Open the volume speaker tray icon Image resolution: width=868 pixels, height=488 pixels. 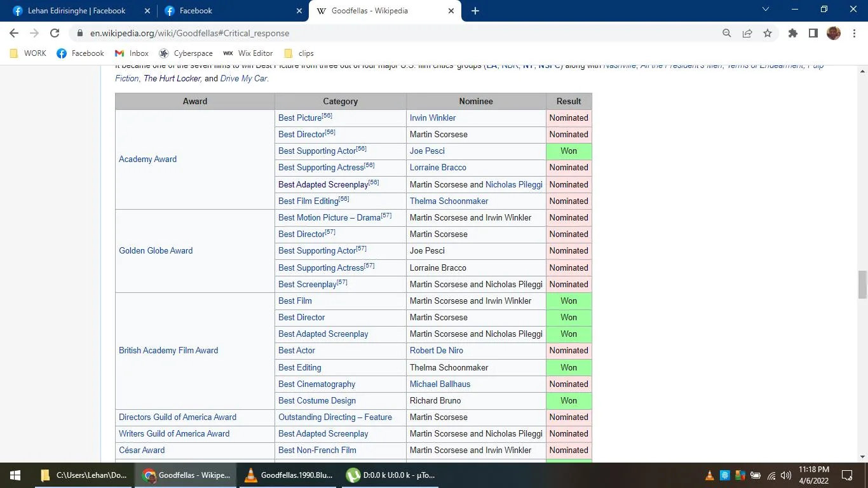pyautogui.click(x=786, y=475)
